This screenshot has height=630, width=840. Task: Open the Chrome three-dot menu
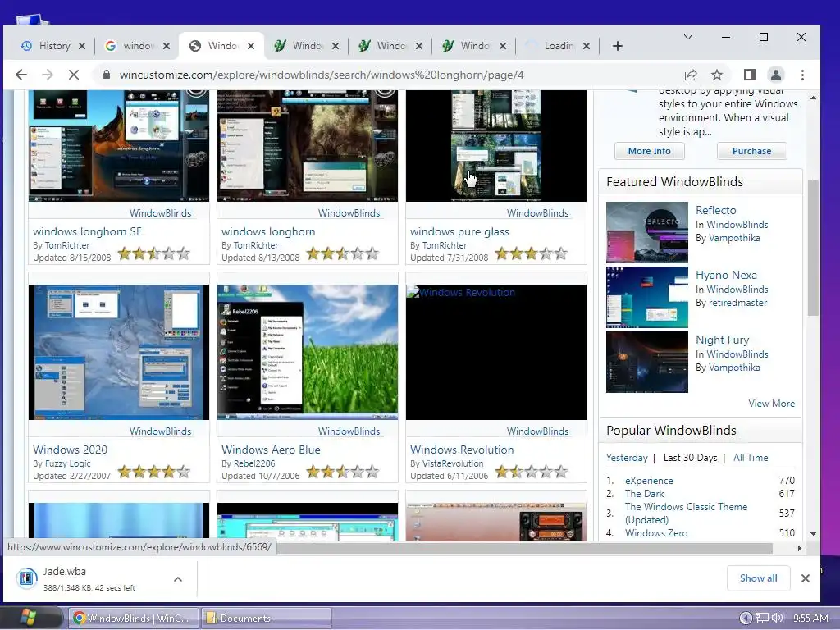click(802, 75)
